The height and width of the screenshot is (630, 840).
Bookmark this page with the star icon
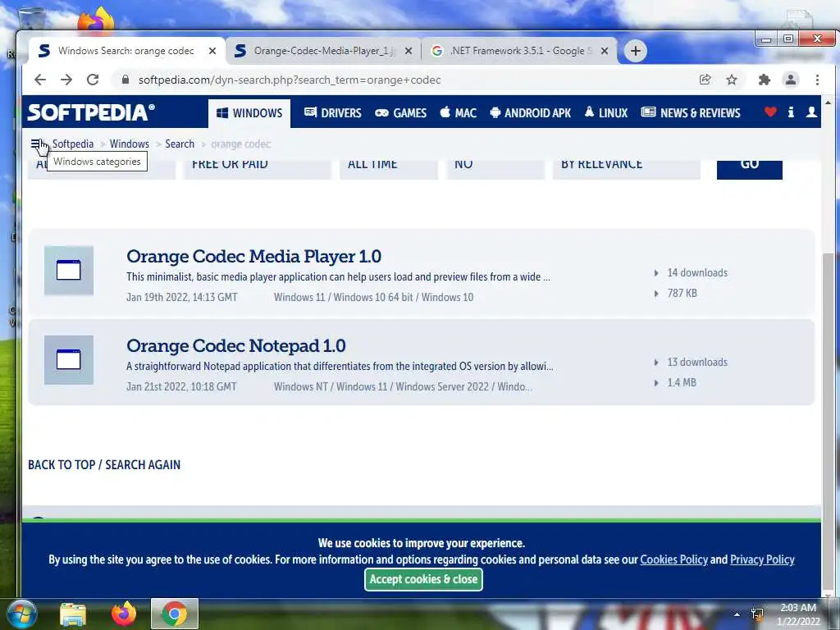731,80
